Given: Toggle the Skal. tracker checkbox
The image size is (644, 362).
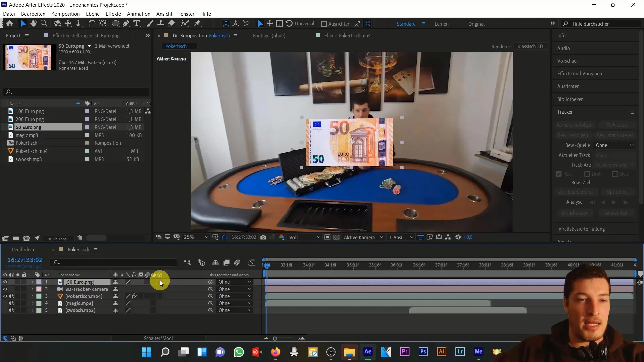Looking at the screenshot, I should pos(615,174).
